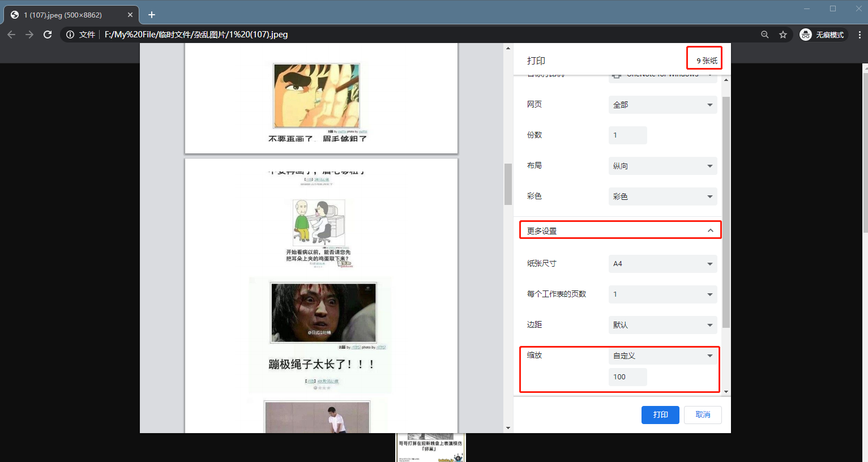Click the 打印 dialog title text
Image resolution: width=868 pixels, height=462 pixels.
[536, 61]
